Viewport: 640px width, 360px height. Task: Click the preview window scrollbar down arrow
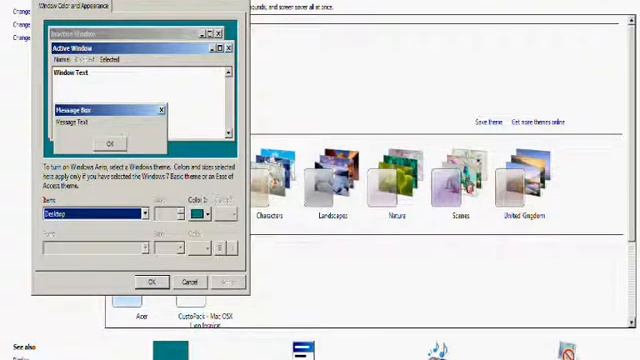pos(229,133)
